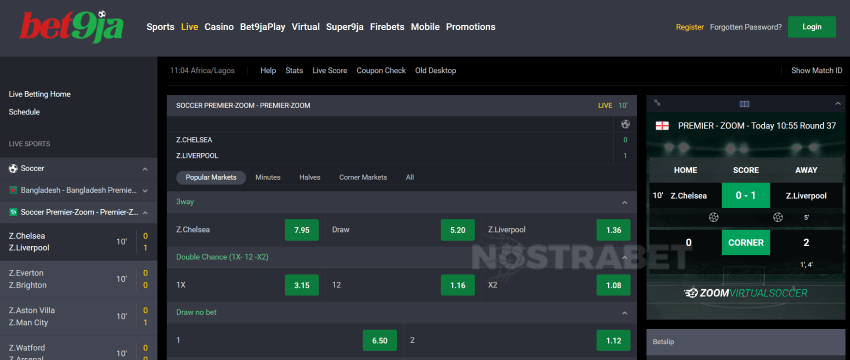Toggle Show Match ID
This screenshot has height=360, width=850.
817,70
